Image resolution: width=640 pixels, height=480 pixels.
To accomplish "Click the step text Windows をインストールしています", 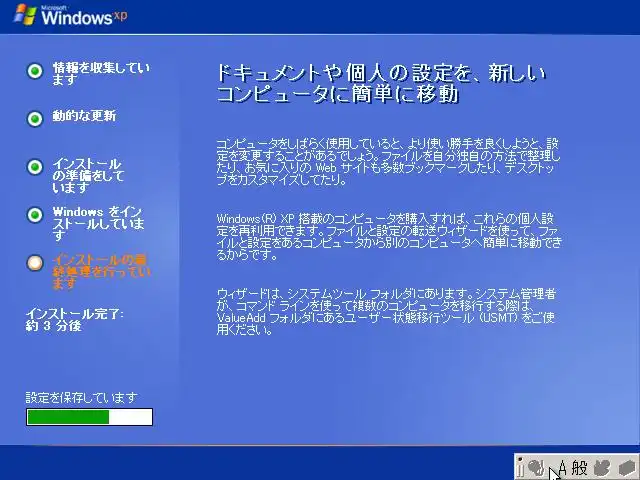I will pyautogui.click(x=98, y=224).
